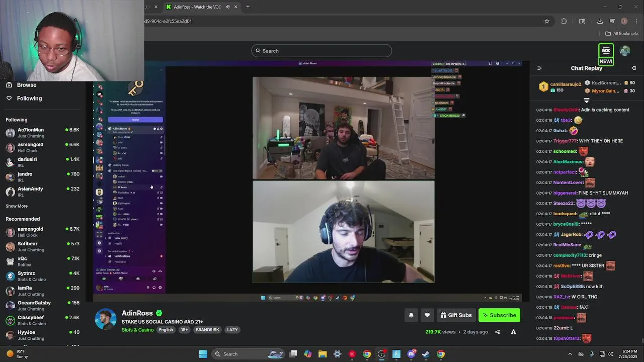
Task: Open File Explorer in the taskbar
Action: [x=323, y=354]
